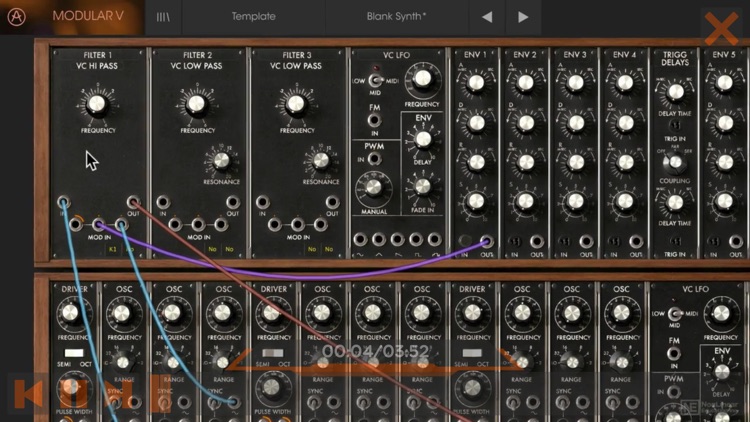Open the Blank Synth* preset dropdown

click(397, 16)
